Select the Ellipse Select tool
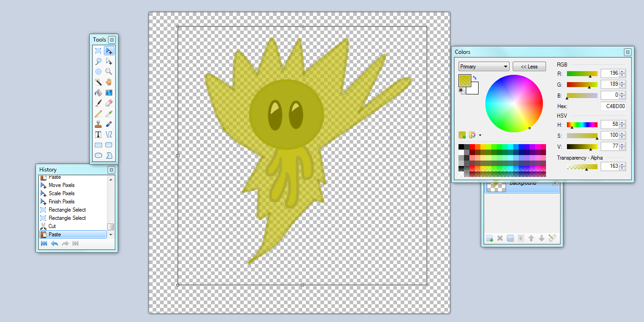The image size is (644, 322). pos(98,72)
